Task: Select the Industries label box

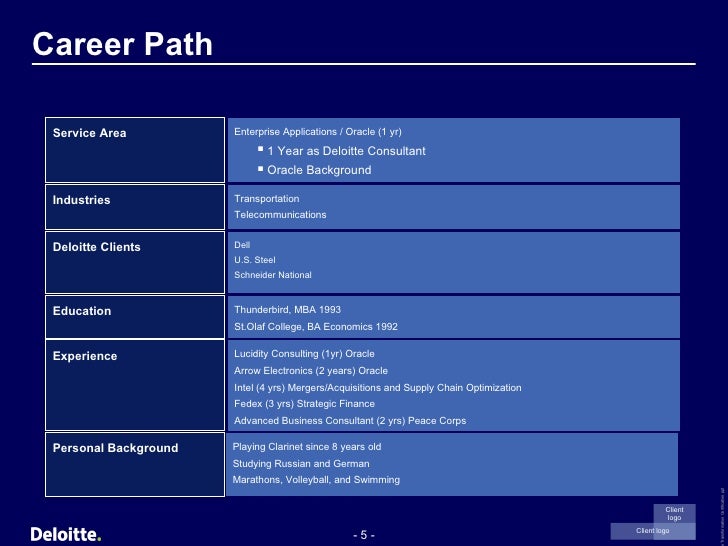Action: pyautogui.click(x=135, y=207)
